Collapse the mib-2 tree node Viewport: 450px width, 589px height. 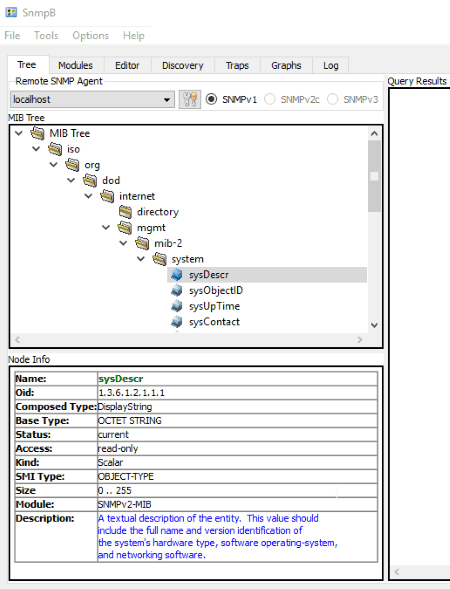pyautogui.click(x=124, y=243)
